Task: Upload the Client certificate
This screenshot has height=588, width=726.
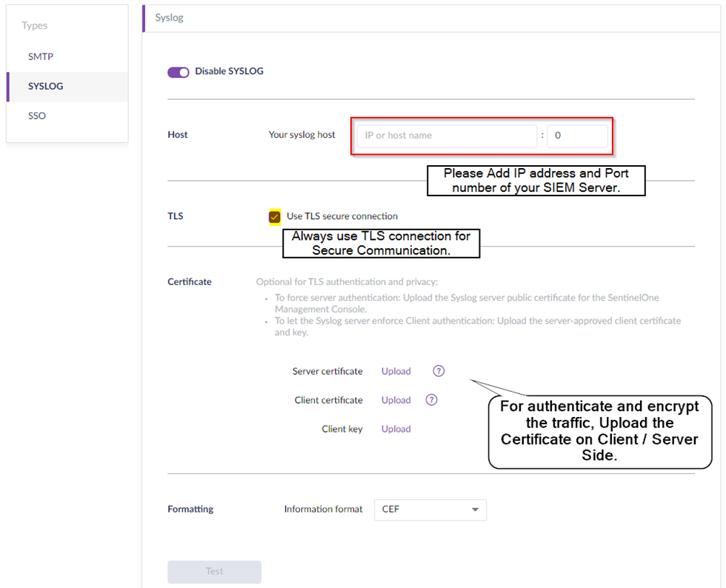Action: click(396, 400)
